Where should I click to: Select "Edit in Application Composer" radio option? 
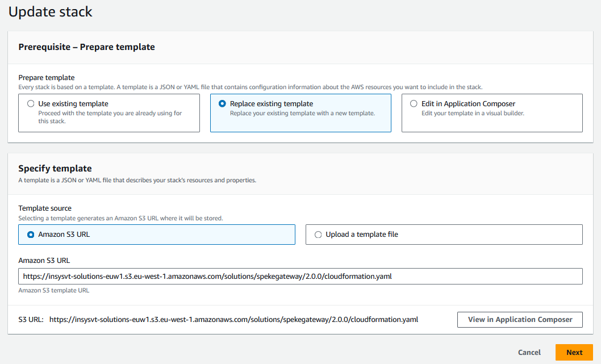coord(414,104)
